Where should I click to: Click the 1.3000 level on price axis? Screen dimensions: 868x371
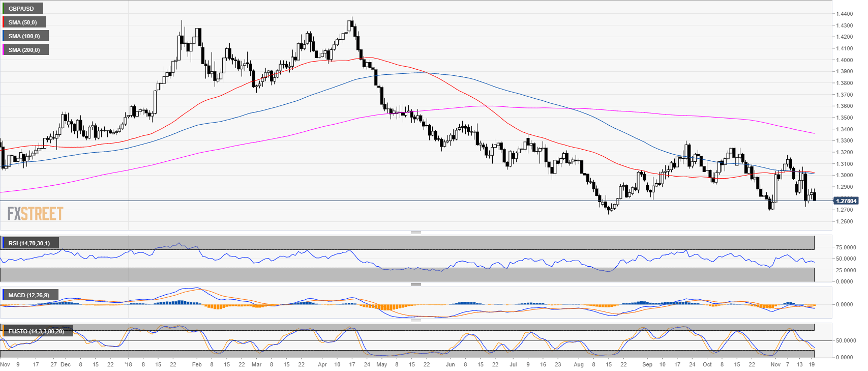click(x=844, y=176)
